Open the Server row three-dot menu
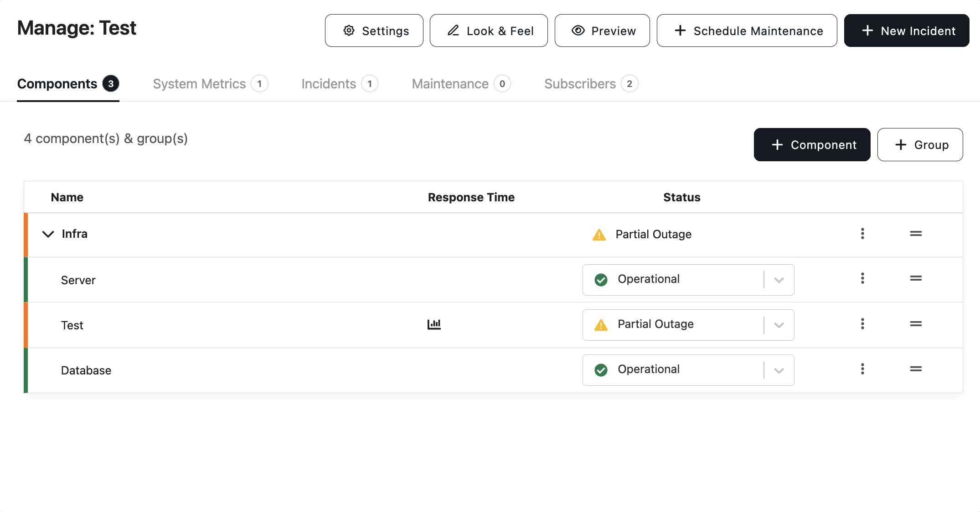980x512 pixels. [862, 278]
